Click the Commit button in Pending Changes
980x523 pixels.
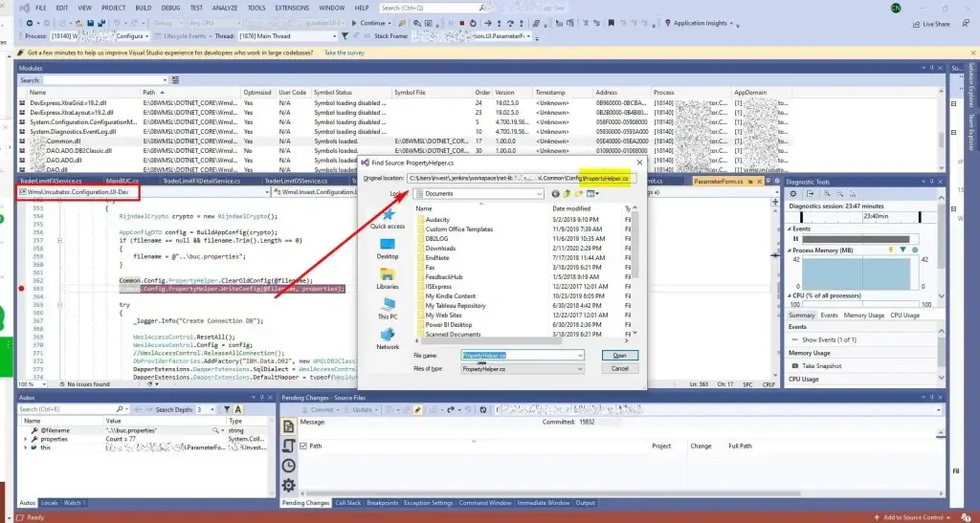pos(322,410)
